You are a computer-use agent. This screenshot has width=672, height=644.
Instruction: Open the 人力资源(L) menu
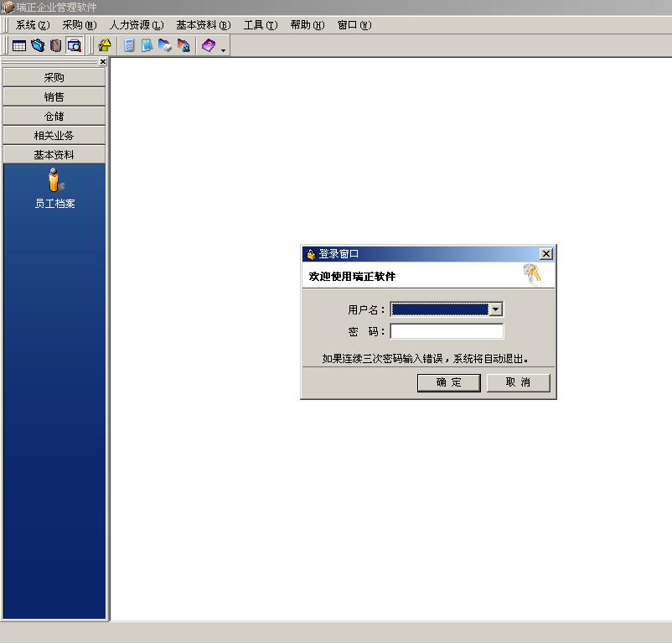137,25
